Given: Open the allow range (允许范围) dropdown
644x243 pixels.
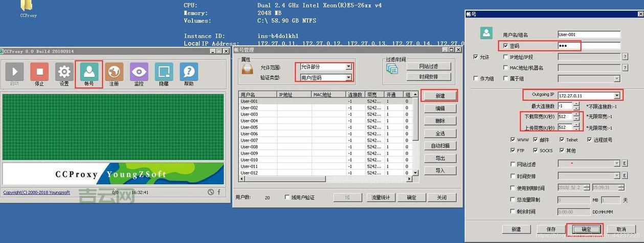Looking at the screenshot, I should tap(349, 67).
